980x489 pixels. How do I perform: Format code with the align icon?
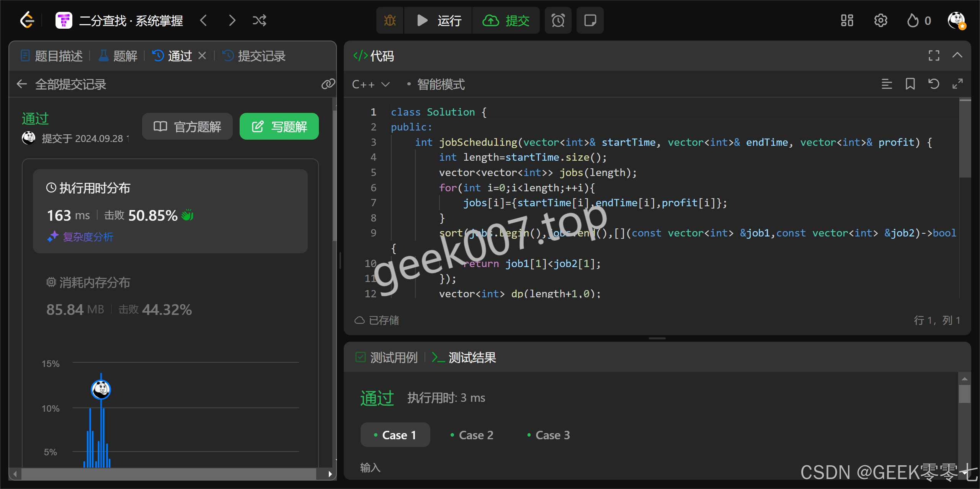click(887, 84)
